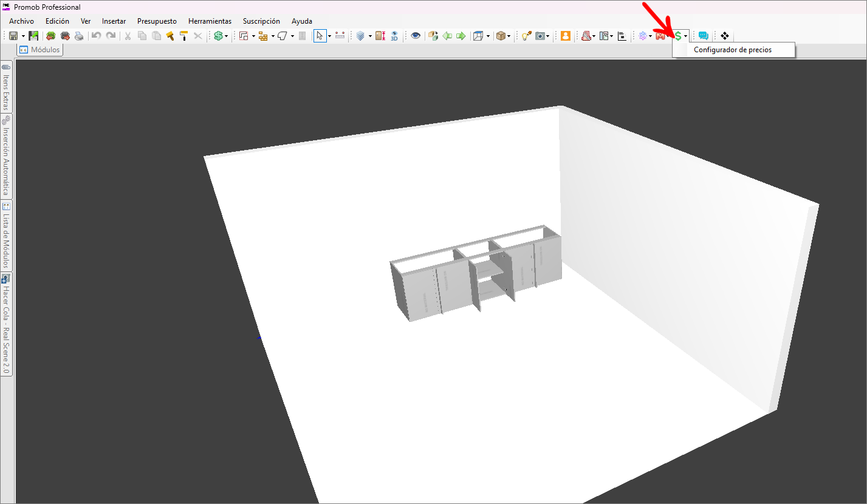Click the green dollar budget icon
The image size is (867, 504).
point(218,36)
